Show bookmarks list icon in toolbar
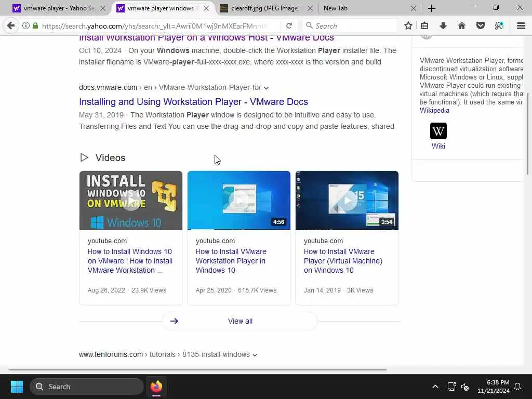Screen dimensions: 532x399 point(424,25)
